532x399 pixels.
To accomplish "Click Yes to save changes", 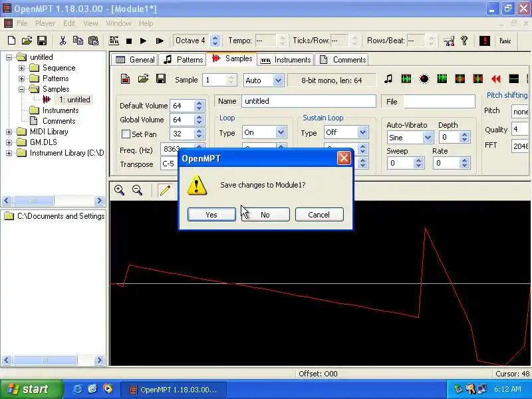I will 211,215.
